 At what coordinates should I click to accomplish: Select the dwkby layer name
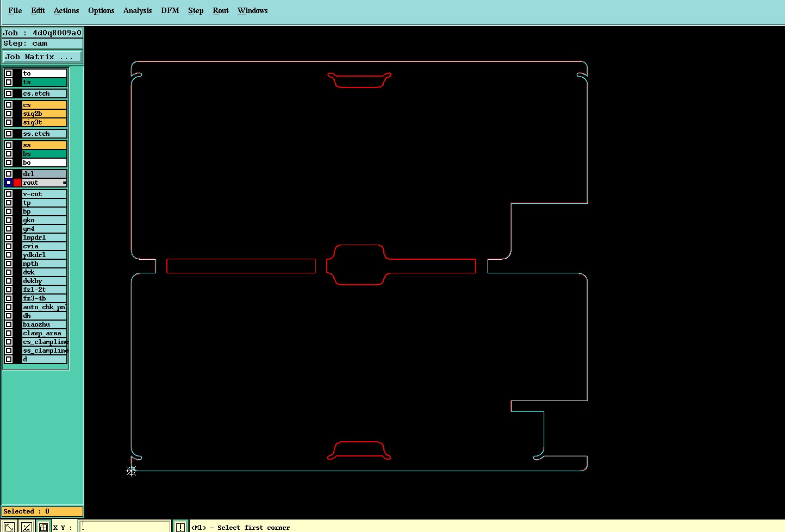tap(44, 281)
